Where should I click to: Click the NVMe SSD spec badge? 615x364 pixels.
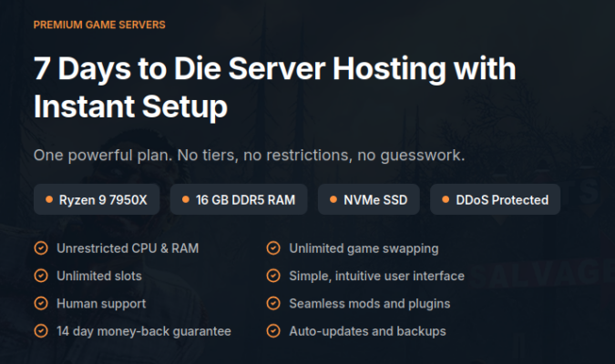[369, 199]
